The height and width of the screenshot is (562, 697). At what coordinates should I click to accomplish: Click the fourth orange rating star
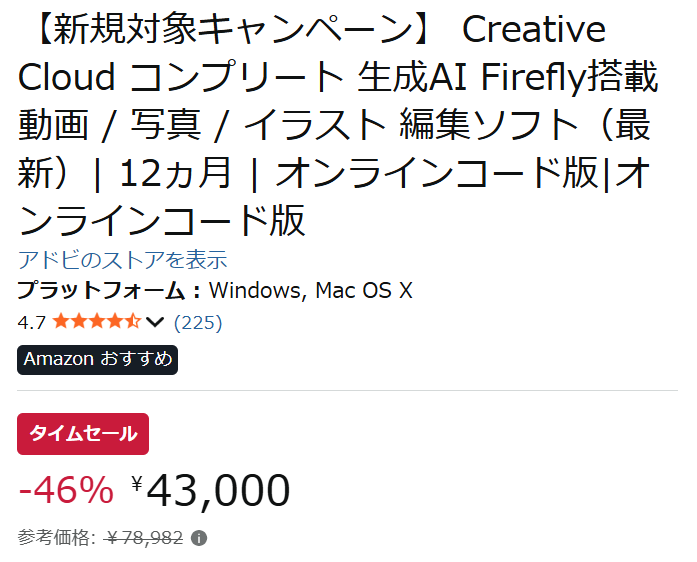(x=115, y=322)
